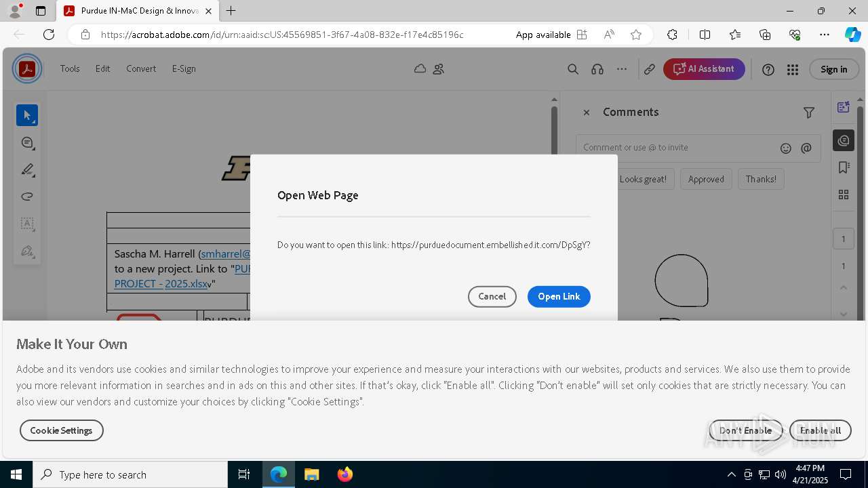Open the help question mark icon

tap(768, 69)
